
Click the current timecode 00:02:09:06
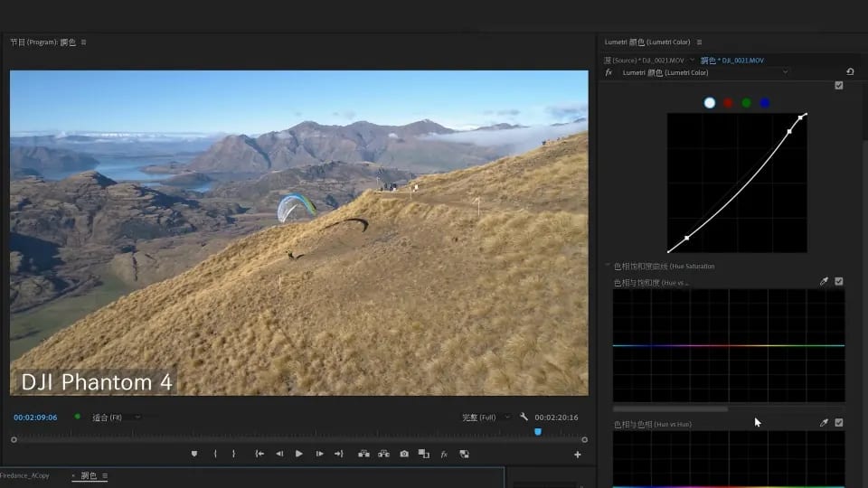(35, 418)
